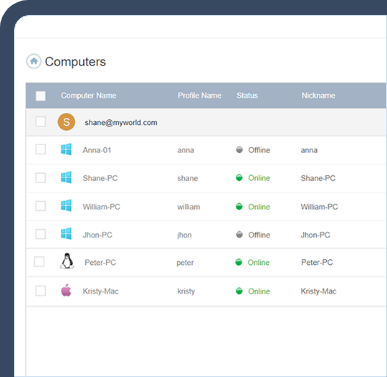Click Offline status text in Jhon-PC row
Image resolution: width=387 pixels, height=377 pixels.
click(259, 235)
